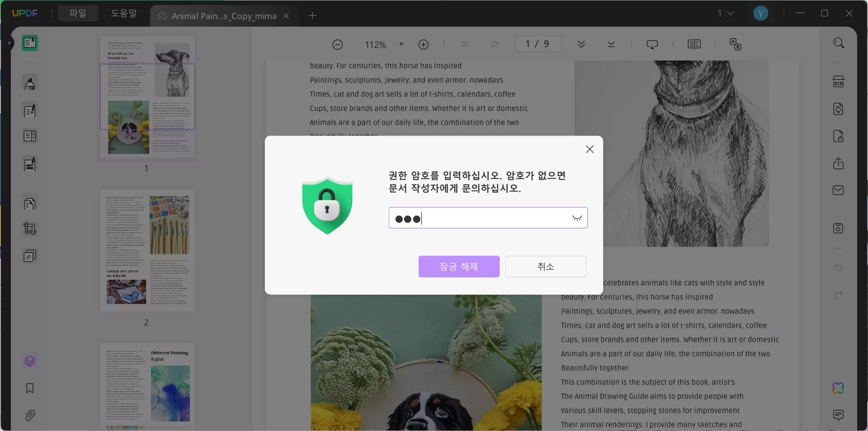
Task: Close the Animal Pain...s_Copy_mima tab
Action: pos(286,16)
